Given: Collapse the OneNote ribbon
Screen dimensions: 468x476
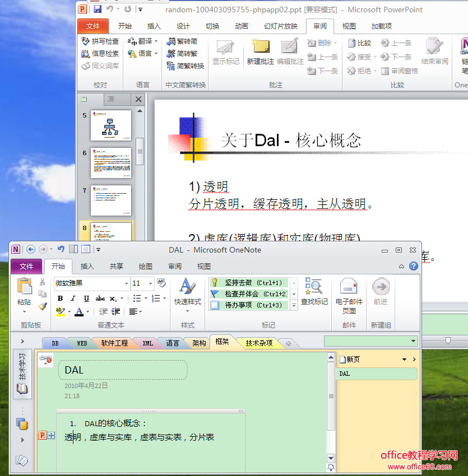Looking at the screenshot, I should click(x=401, y=267).
